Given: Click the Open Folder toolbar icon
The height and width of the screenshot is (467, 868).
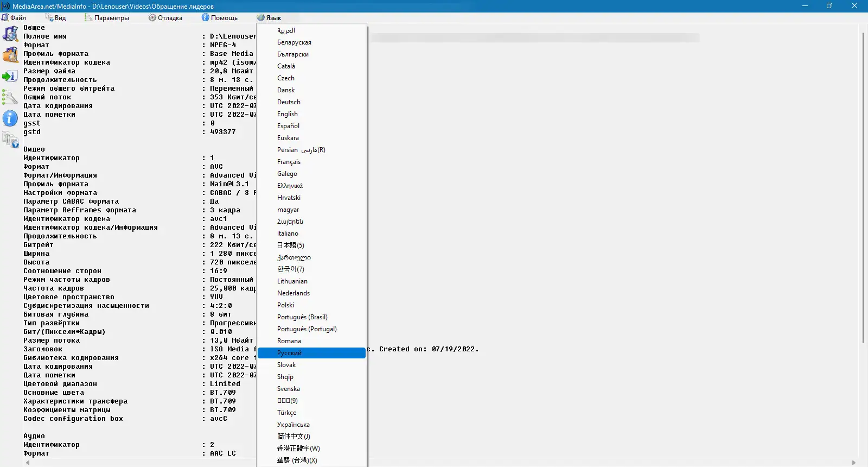Looking at the screenshot, I should pos(10,55).
